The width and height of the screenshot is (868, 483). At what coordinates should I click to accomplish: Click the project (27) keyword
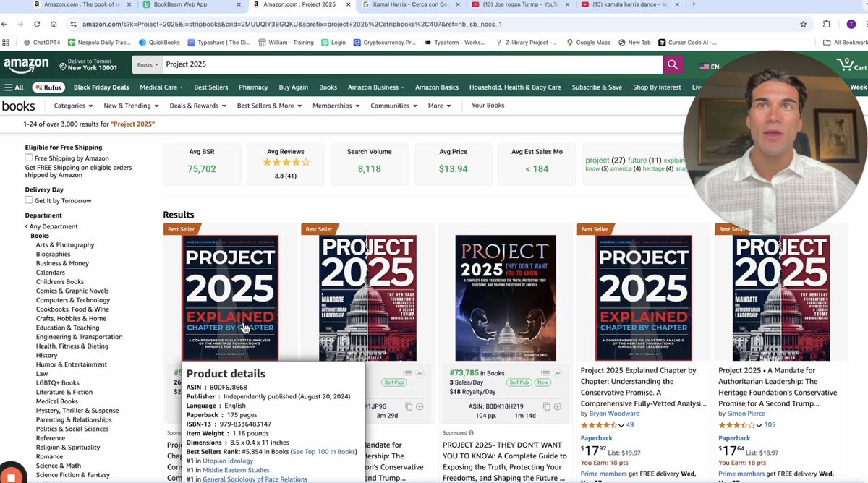click(605, 160)
